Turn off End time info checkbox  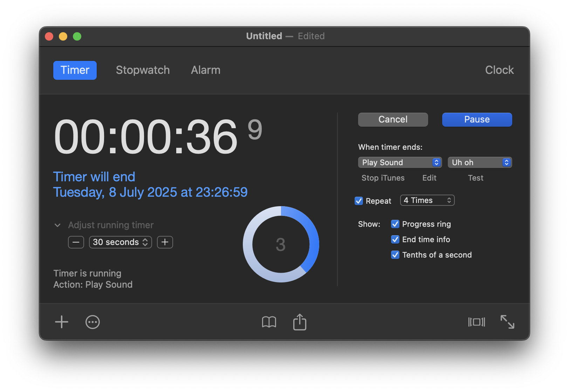coord(395,239)
